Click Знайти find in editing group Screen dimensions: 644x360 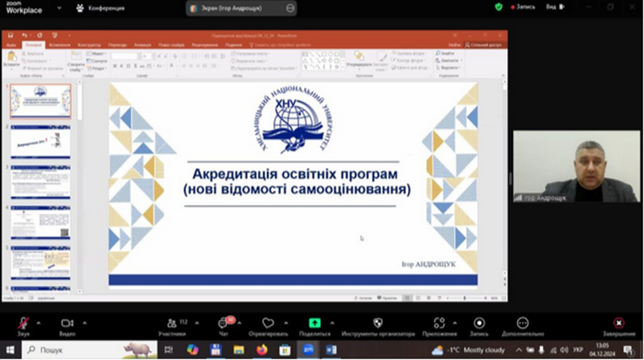446,54
